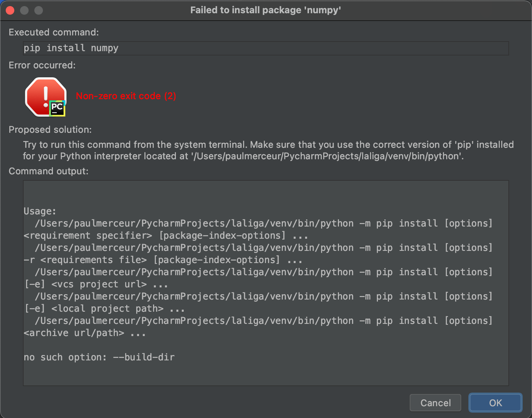Click the 'Command output:' label

(48, 171)
